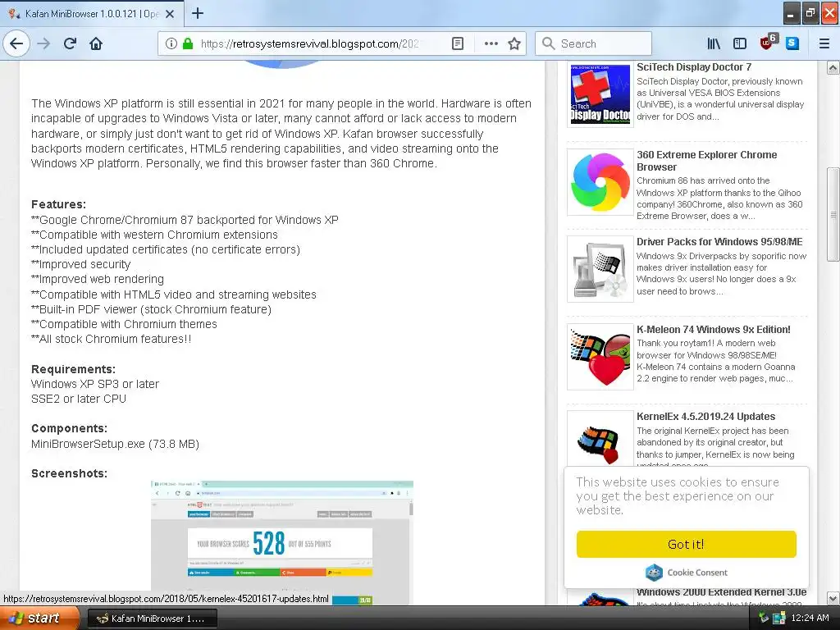Image resolution: width=840 pixels, height=630 pixels.
Task: Click 'Windows XP SP3 or later' text
Action: [95, 384]
